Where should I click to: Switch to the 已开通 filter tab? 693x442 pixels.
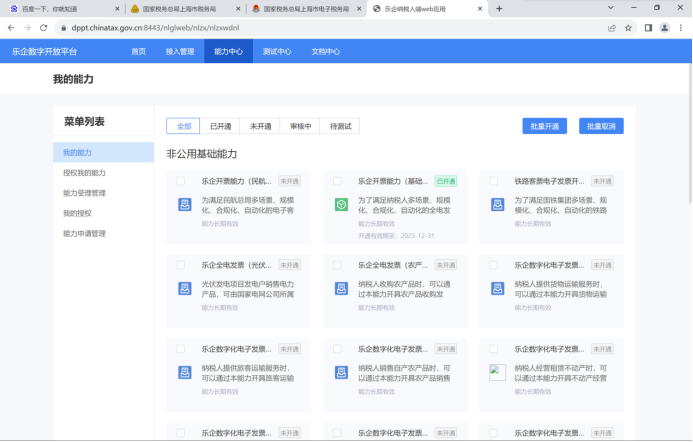coord(220,126)
